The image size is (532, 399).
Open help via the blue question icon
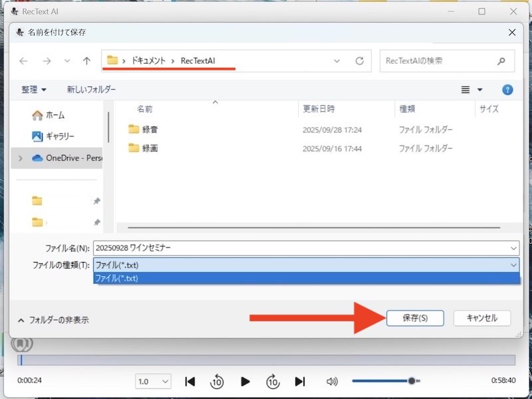(x=507, y=89)
